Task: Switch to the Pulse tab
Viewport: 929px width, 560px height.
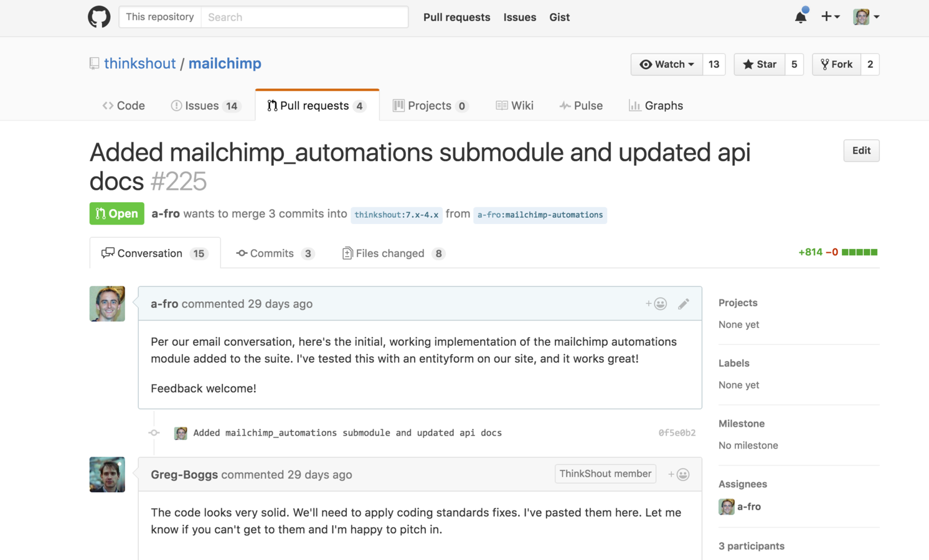Action: click(581, 106)
